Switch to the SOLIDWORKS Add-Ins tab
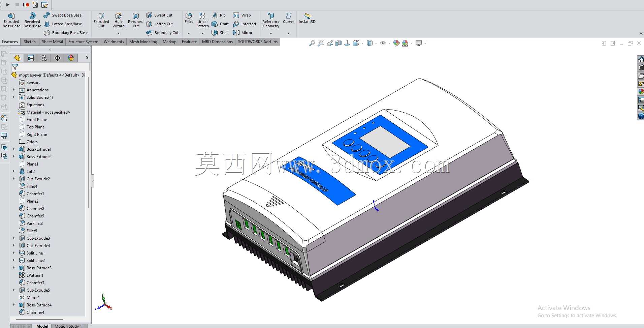 click(x=258, y=42)
